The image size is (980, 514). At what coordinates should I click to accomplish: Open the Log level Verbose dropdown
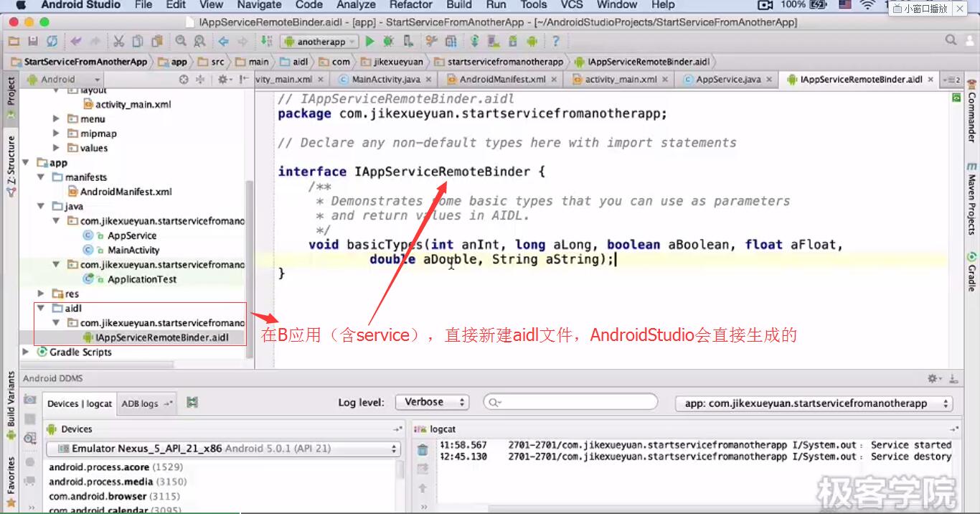pos(432,402)
